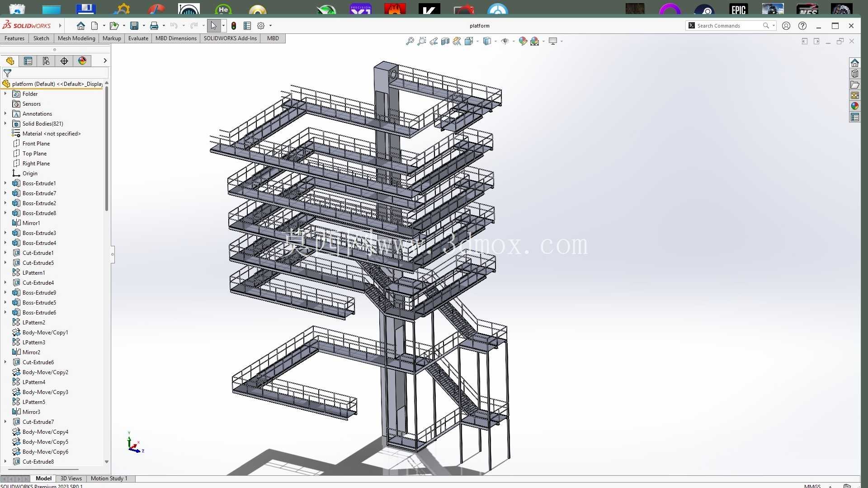Click the Display Style icon

tap(487, 41)
